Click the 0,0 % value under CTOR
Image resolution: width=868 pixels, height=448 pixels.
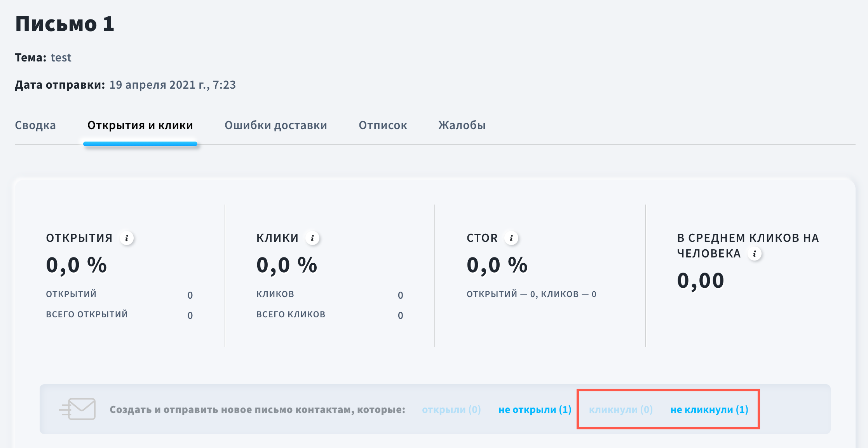(x=497, y=265)
